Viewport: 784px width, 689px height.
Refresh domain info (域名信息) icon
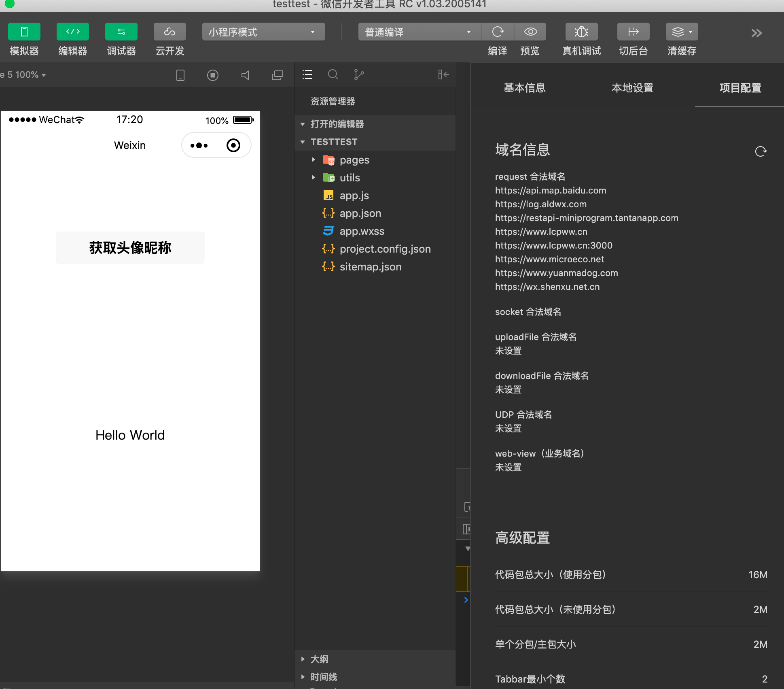pos(761,151)
